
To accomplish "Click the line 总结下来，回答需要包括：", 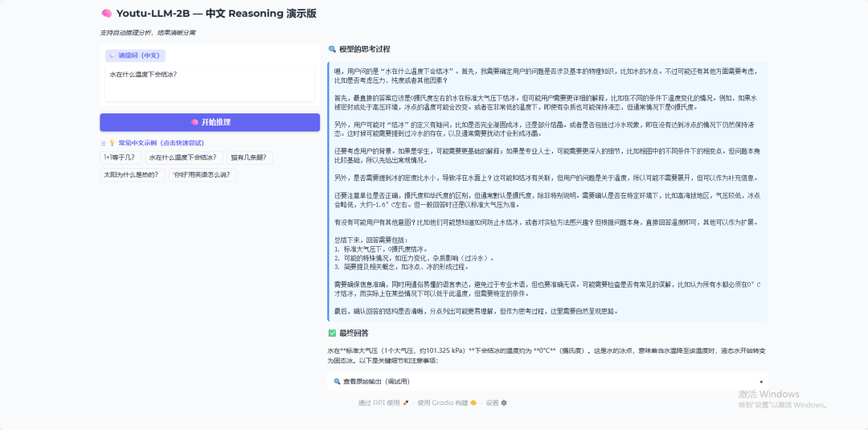I will pos(371,240).
